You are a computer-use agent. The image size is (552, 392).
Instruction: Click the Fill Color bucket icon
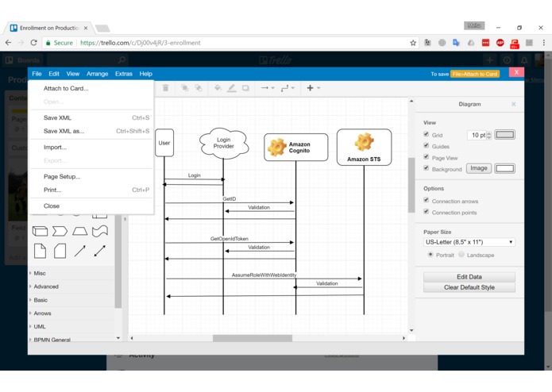(x=218, y=88)
